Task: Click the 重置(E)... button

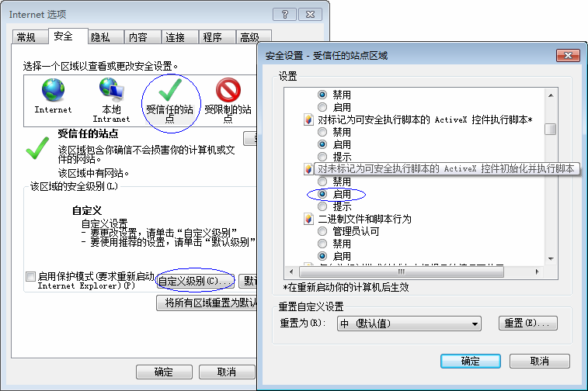Action: click(x=527, y=323)
